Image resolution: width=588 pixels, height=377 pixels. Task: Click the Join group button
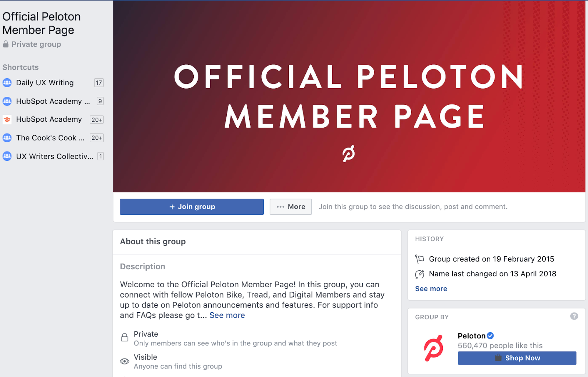tap(192, 207)
